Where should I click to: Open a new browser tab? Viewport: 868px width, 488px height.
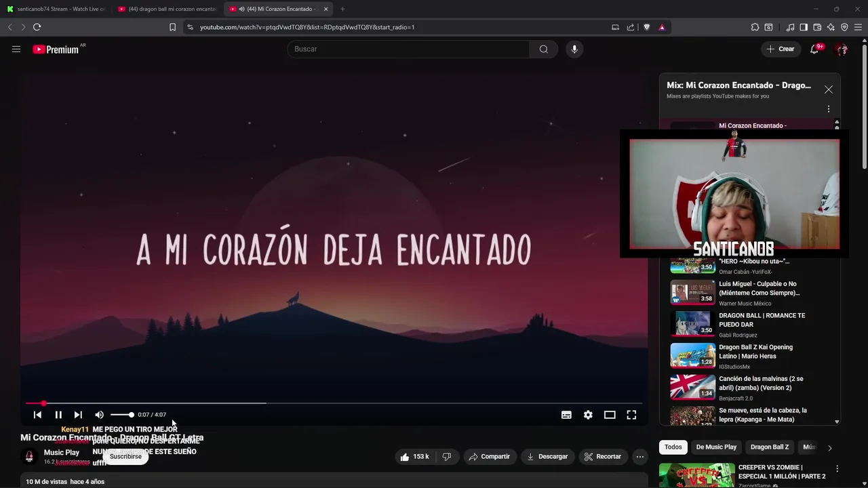tap(342, 9)
